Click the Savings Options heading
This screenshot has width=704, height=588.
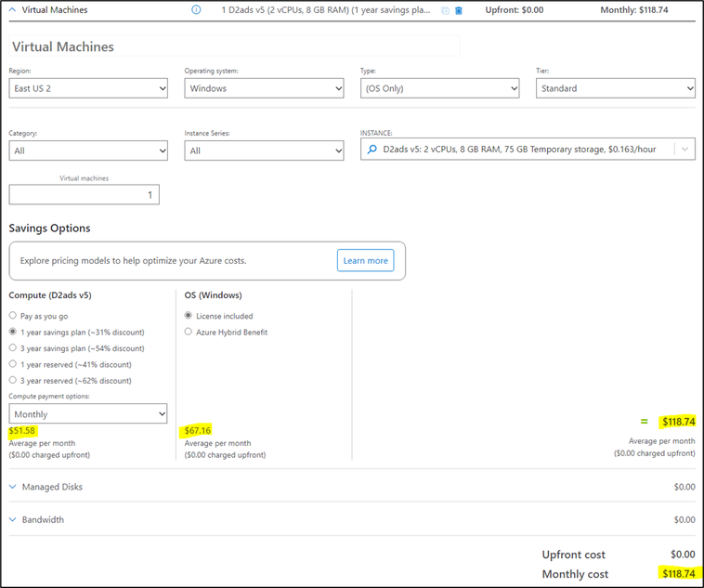tap(49, 229)
